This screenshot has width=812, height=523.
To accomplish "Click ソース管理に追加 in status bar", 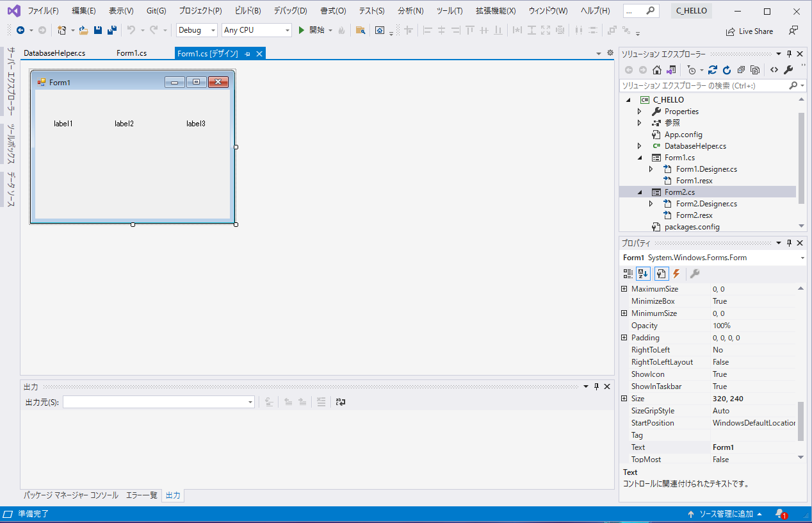I will pyautogui.click(x=726, y=514).
